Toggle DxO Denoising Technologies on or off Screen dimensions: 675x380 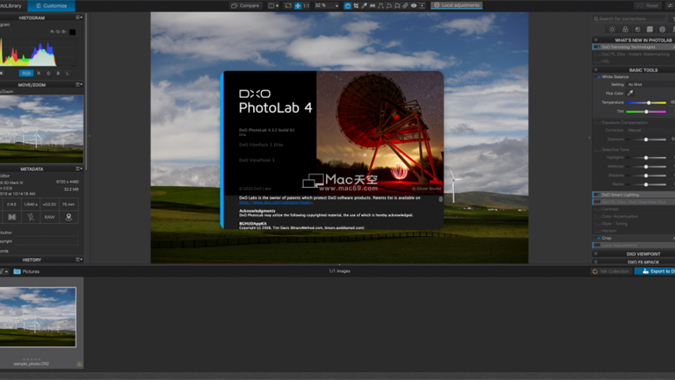click(x=597, y=47)
